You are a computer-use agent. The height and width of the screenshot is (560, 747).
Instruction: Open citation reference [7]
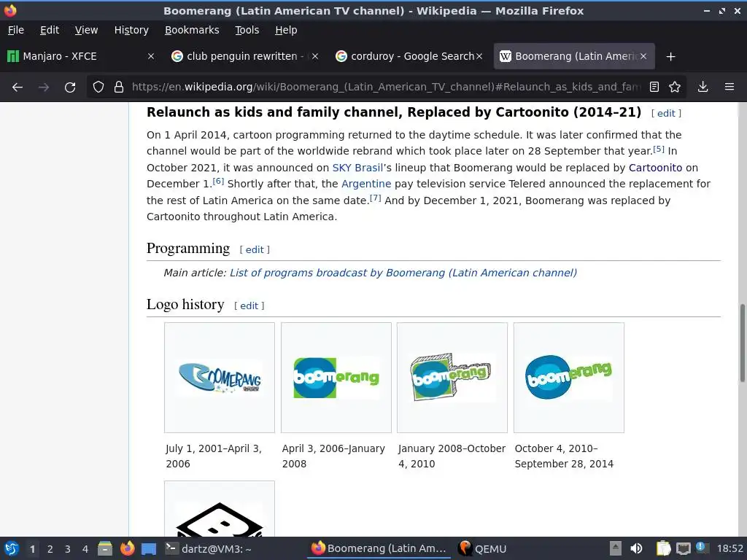[376, 198]
